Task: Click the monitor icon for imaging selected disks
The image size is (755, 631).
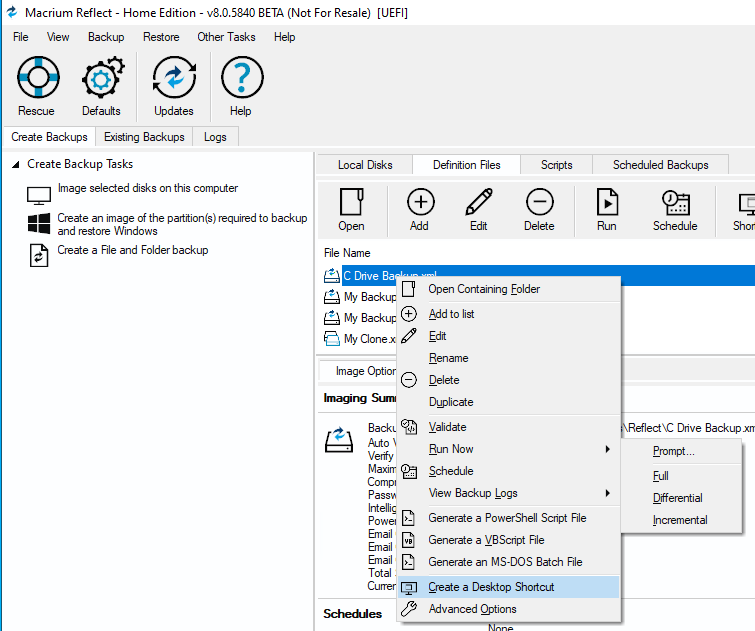Action: click(x=39, y=196)
